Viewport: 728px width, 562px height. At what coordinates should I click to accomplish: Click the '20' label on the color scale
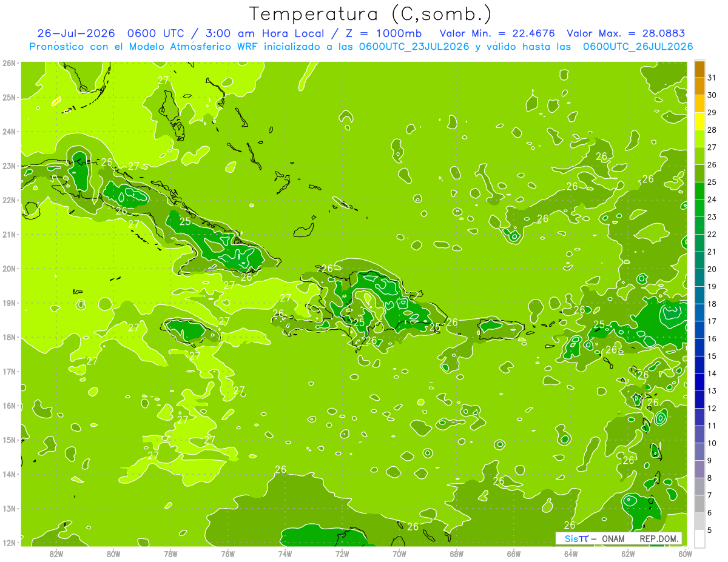712,269
